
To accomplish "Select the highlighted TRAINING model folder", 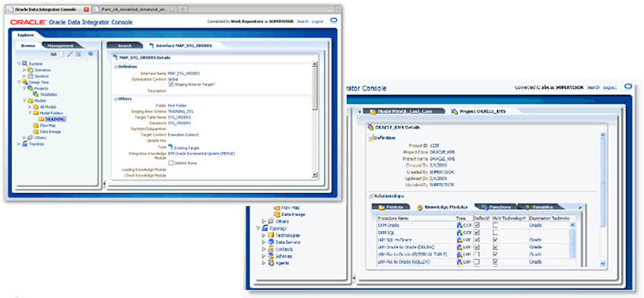I will coord(56,119).
